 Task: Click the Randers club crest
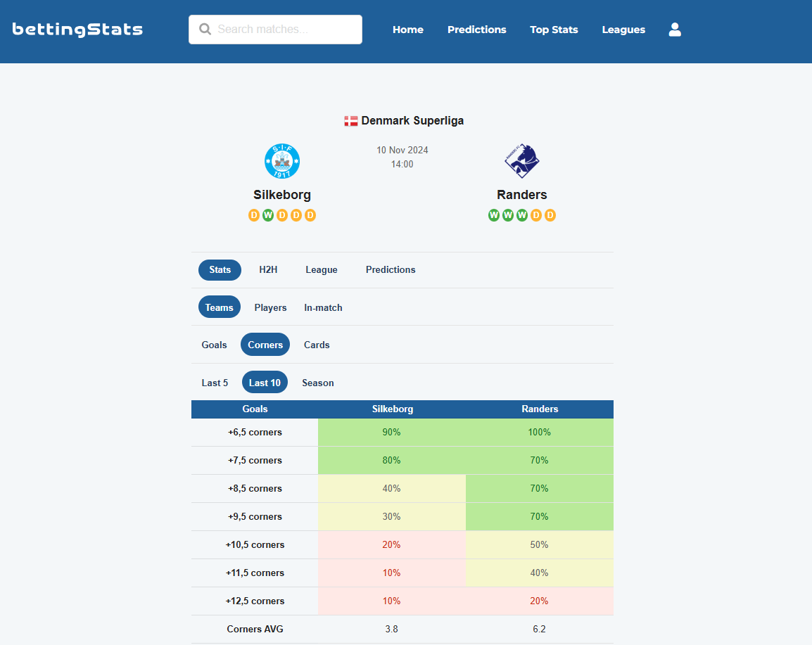[x=522, y=161]
